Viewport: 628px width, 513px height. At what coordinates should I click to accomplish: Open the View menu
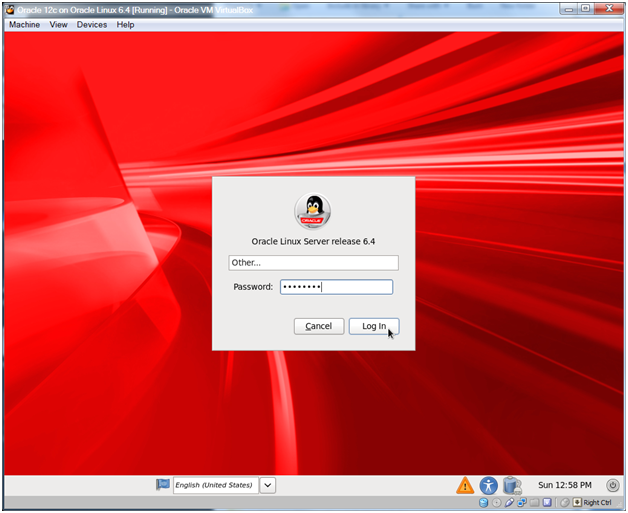pos(59,24)
